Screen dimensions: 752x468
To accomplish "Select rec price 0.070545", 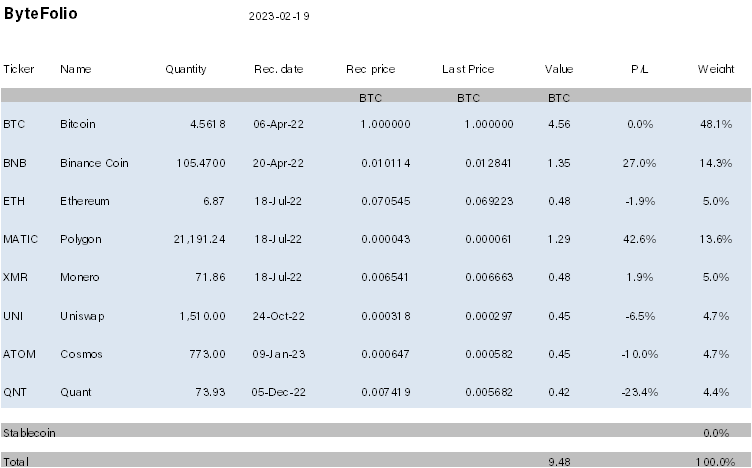I will [386, 201].
